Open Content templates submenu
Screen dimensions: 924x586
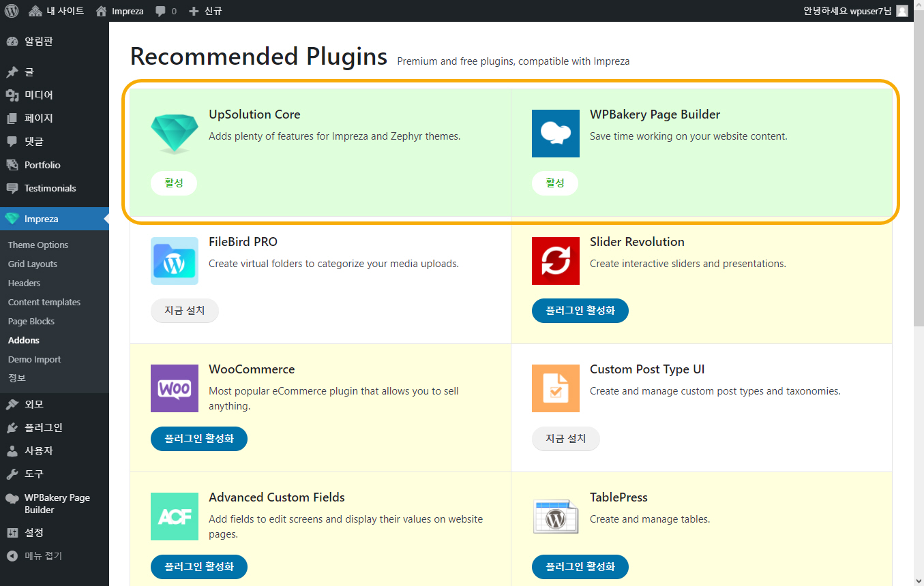(44, 303)
